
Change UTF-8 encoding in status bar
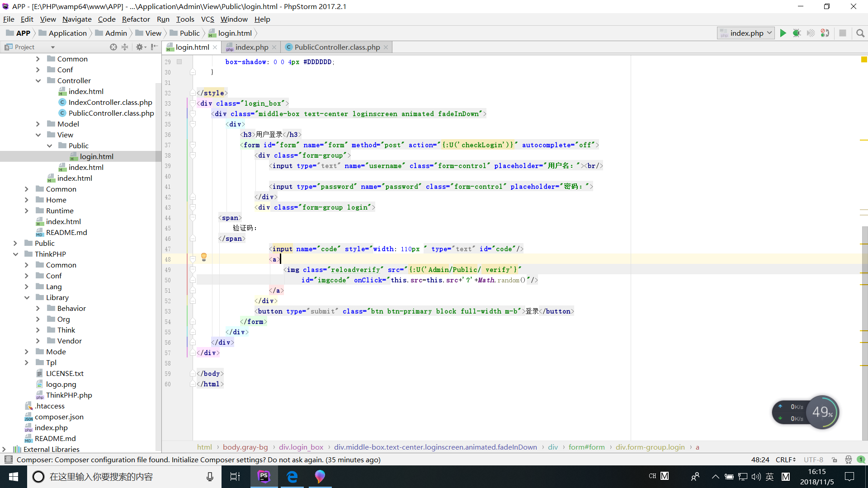(813, 460)
